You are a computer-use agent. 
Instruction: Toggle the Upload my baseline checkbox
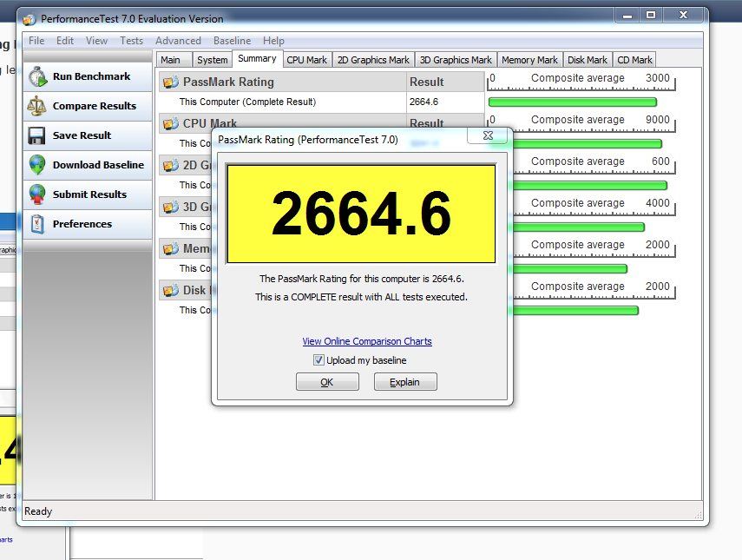click(x=318, y=360)
